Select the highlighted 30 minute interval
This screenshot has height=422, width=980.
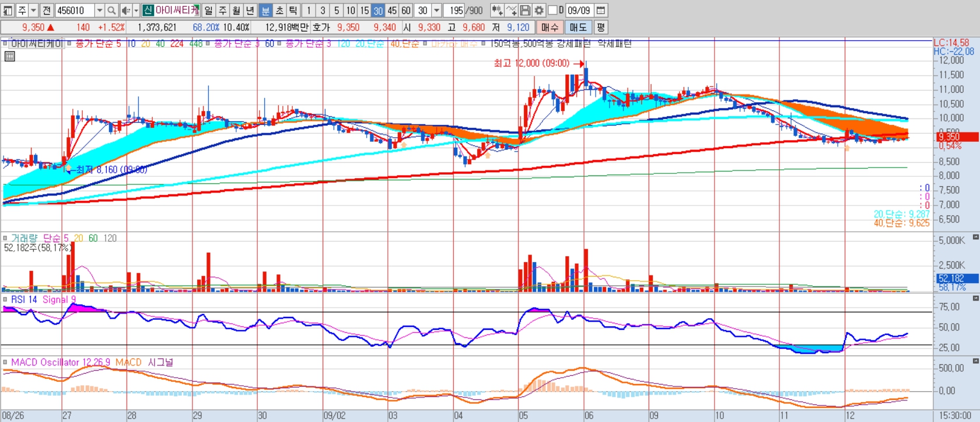[378, 11]
